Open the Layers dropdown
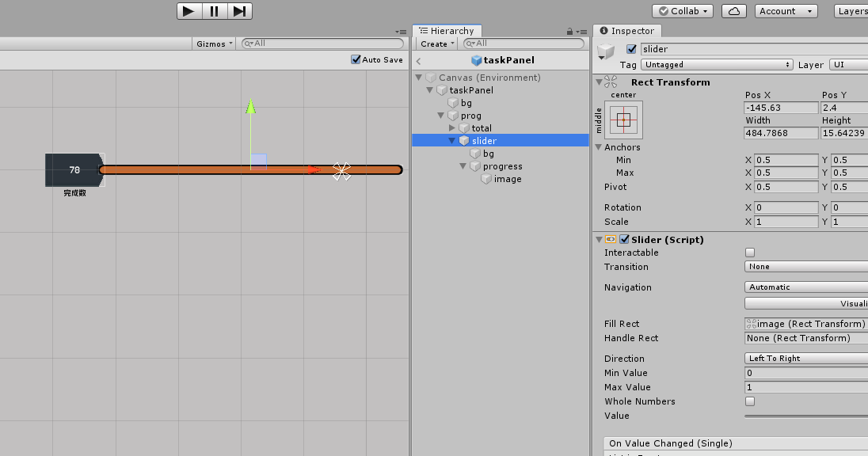 [851, 11]
